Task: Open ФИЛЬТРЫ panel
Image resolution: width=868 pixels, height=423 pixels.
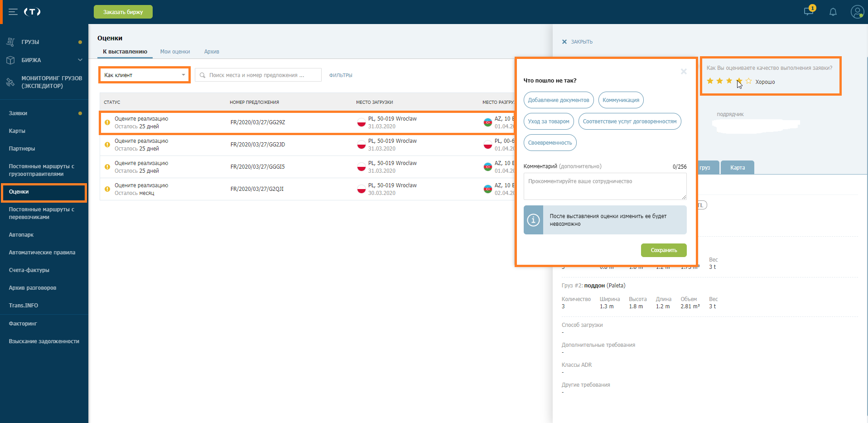Action: tap(341, 75)
